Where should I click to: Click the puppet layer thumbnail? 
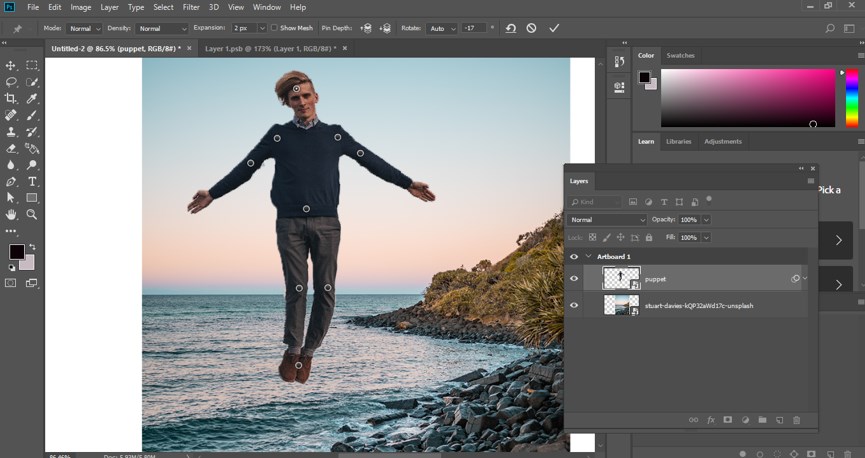click(621, 278)
